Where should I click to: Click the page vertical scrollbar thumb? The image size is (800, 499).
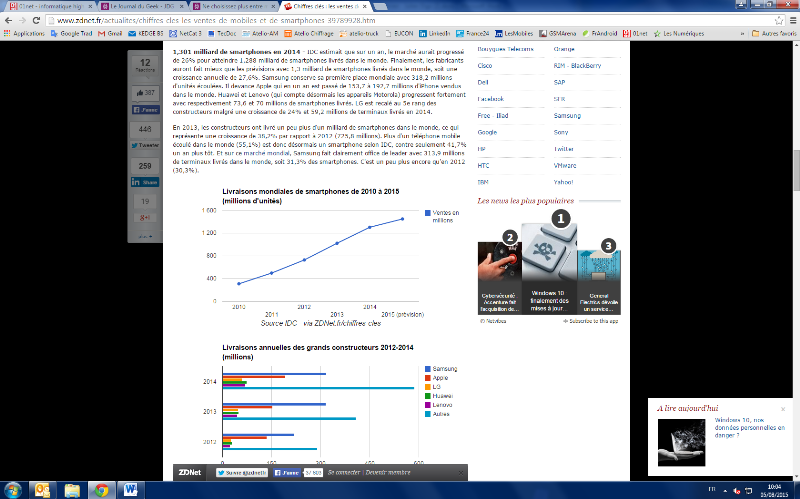(x=796, y=171)
